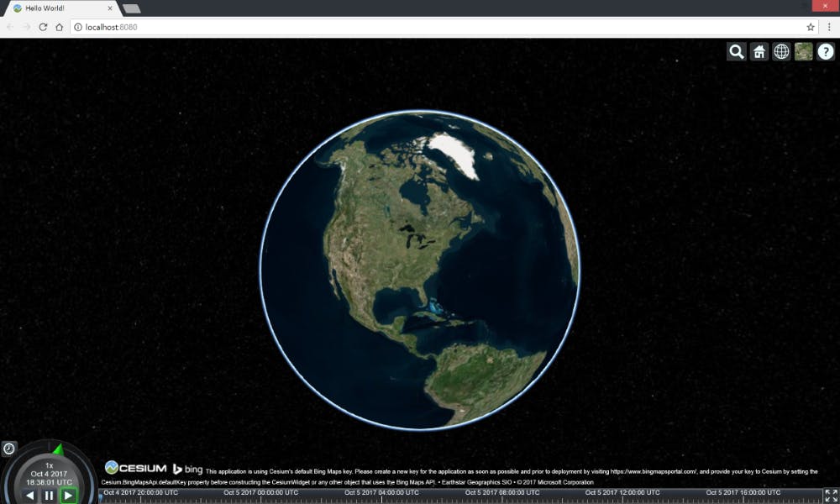Pause the animation playback
840x504 pixels.
[49, 495]
